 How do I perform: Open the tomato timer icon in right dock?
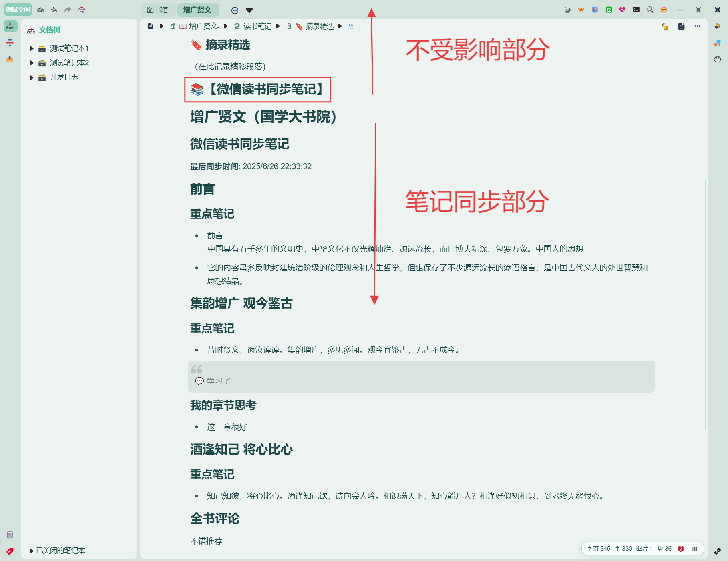[x=718, y=59]
